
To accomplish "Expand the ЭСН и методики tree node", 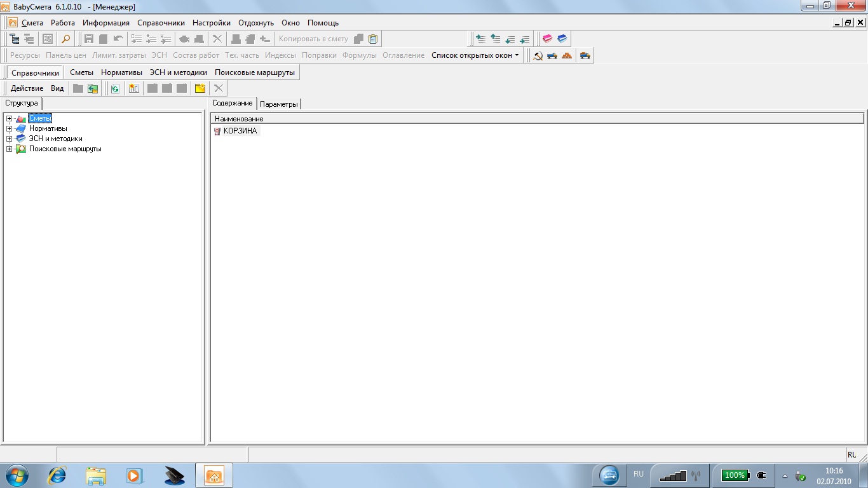I will 10,139.
